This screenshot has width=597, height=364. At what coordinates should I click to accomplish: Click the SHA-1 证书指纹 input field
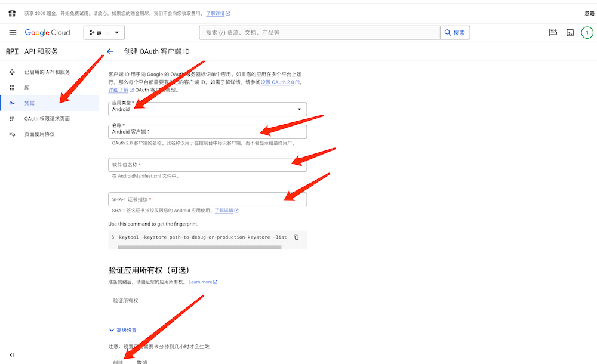tap(207, 199)
